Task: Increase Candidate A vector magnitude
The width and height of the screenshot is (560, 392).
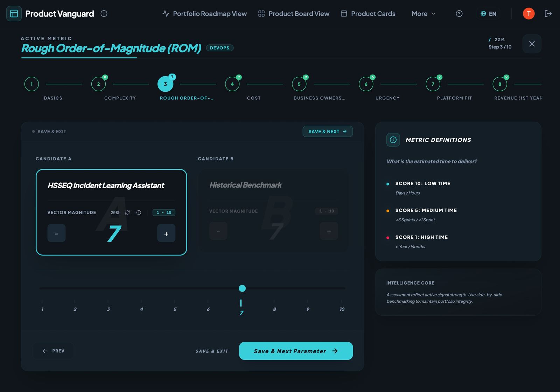Action: (166, 233)
